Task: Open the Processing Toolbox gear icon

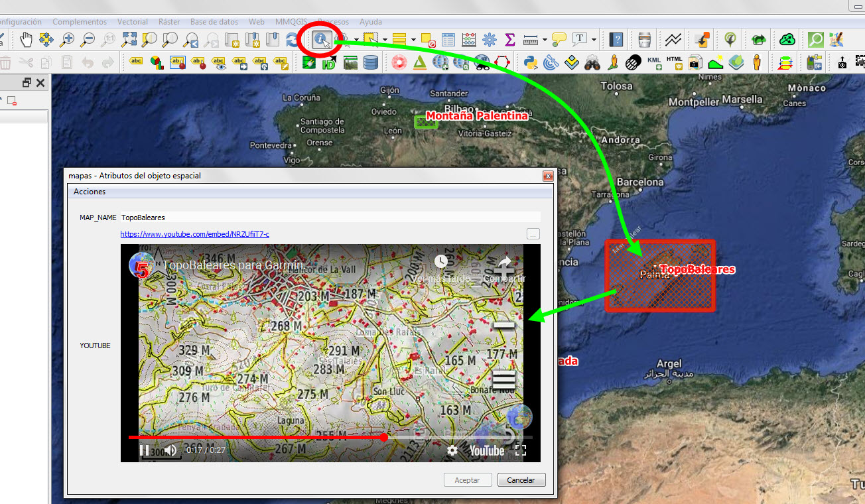Action: [490, 40]
